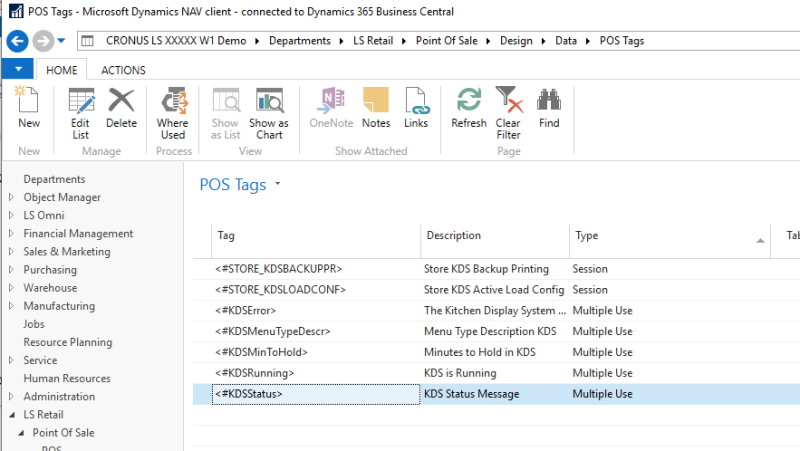Viewport: 800px width, 451px height.
Task: Select <#STORE_KDSBACKUPPR> tag row
Action: 496,269
